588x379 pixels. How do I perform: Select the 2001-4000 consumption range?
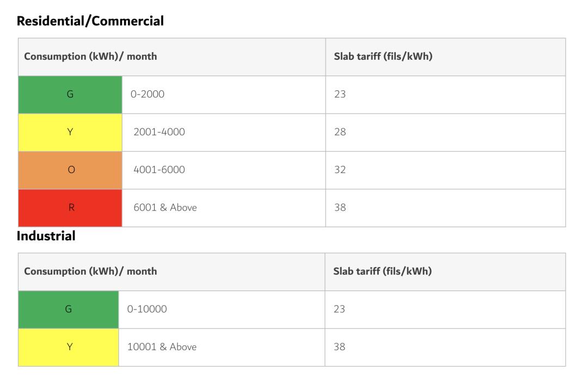point(159,132)
